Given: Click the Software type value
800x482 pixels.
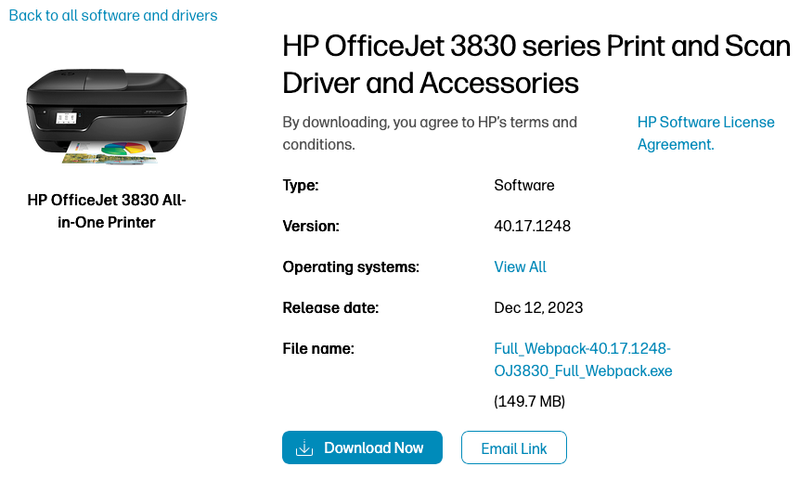Looking at the screenshot, I should tap(524, 185).
